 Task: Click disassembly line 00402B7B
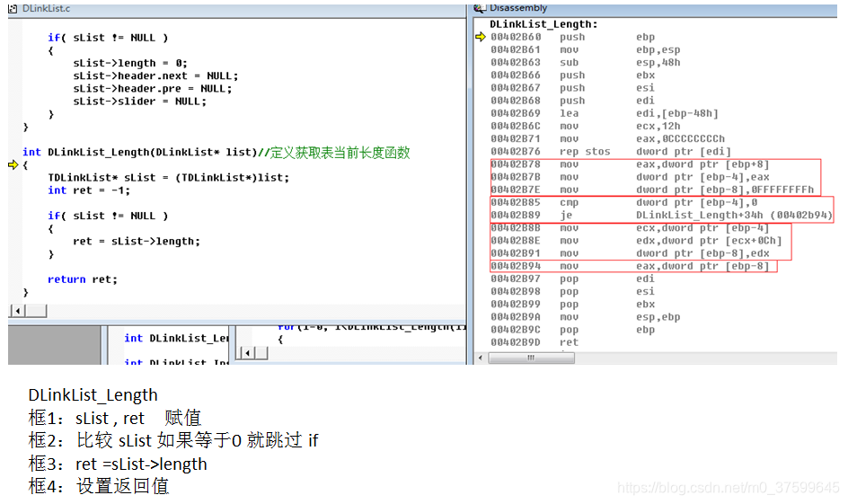click(630, 177)
